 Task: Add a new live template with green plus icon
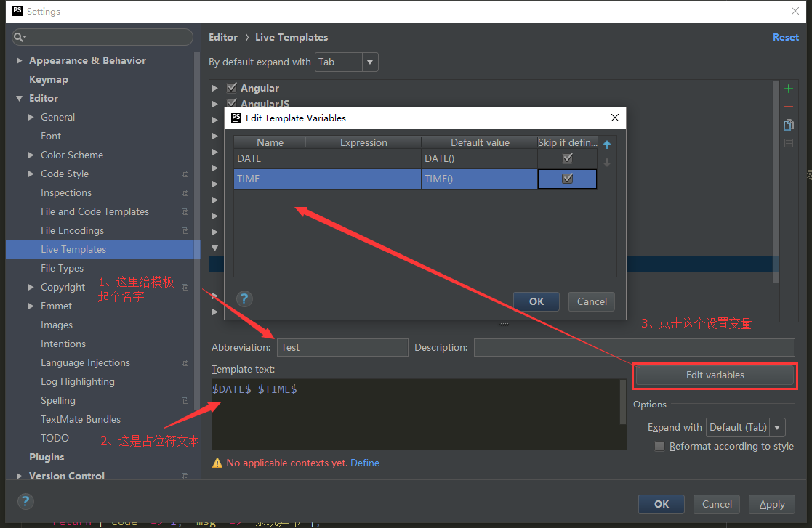pos(788,88)
